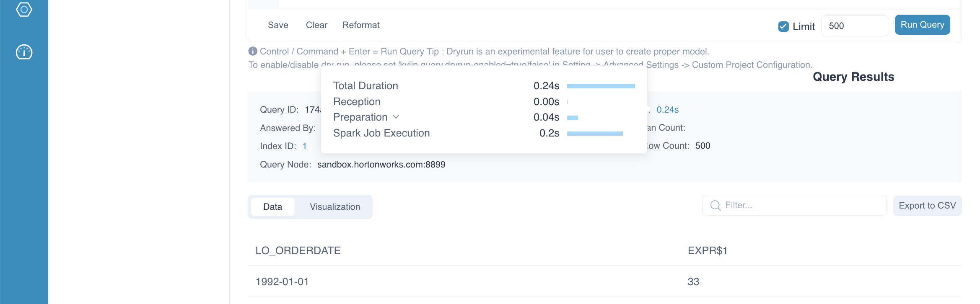Switch to the Data tab
This screenshot has height=304, width=980.
pyautogui.click(x=272, y=207)
